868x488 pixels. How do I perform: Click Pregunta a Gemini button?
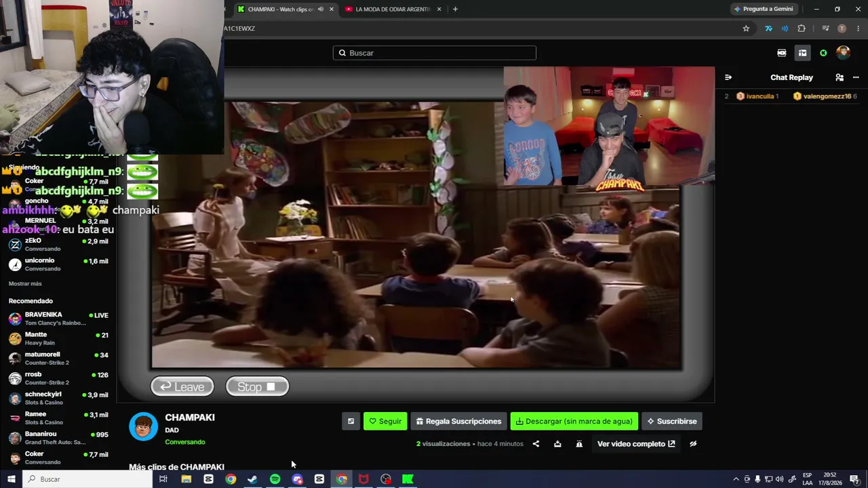[x=763, y=9]
